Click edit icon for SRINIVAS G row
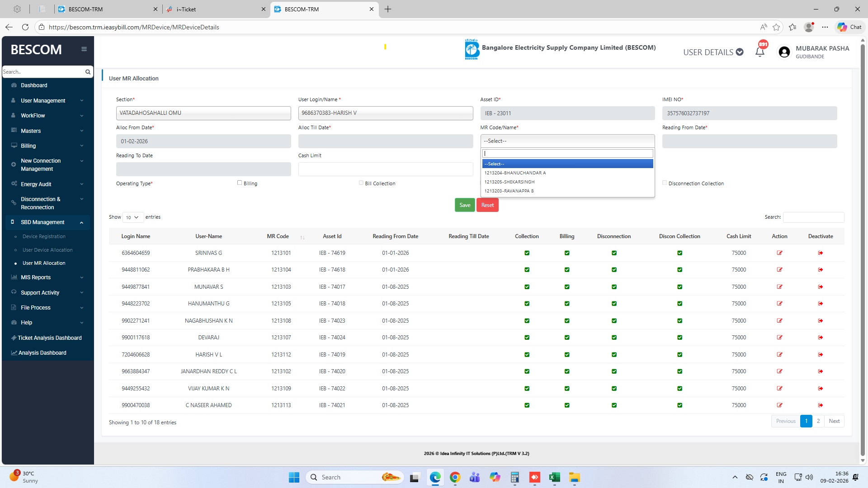This screenshot has height=488, width=868. click(779, 253)
